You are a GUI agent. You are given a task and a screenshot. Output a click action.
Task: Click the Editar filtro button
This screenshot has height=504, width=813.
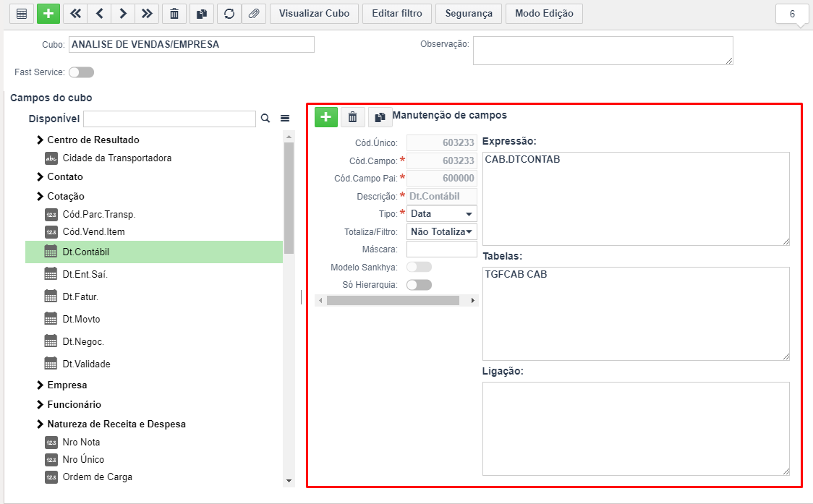click(x=397, y=14)
